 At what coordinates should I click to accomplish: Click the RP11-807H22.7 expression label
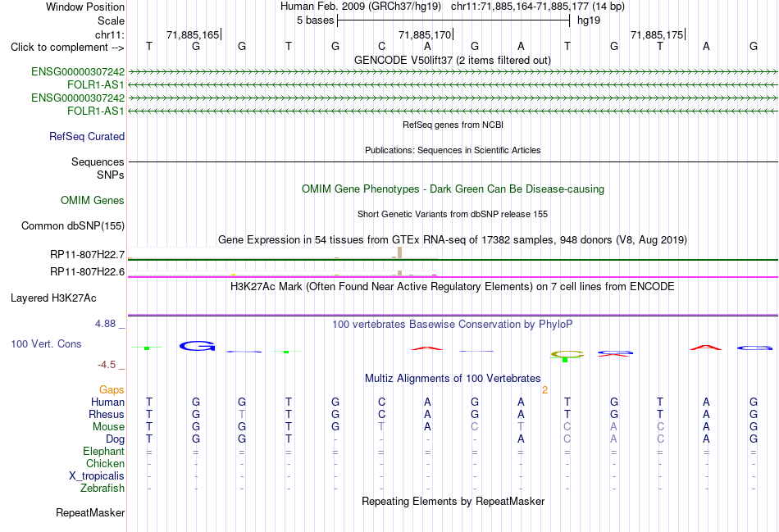click(88, 254)
